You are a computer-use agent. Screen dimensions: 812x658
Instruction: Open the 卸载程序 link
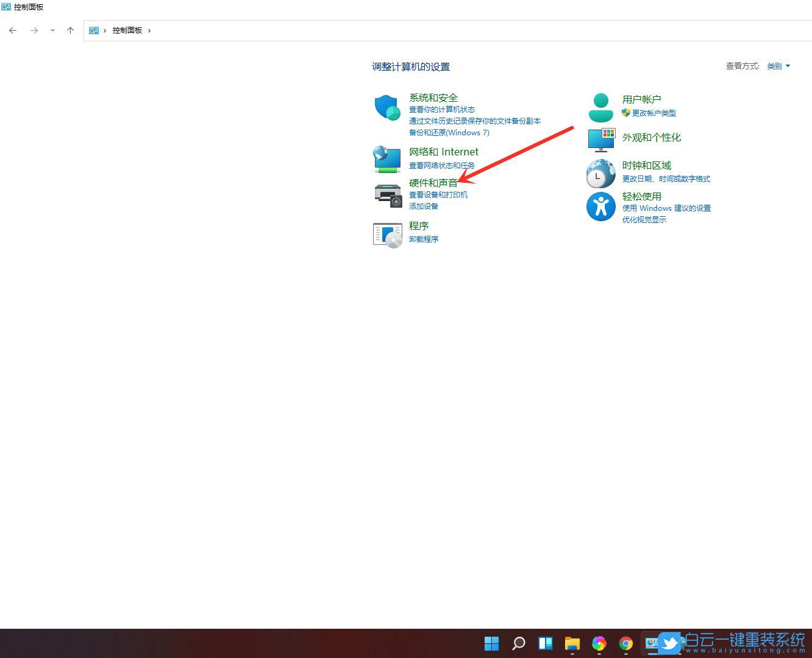point(424,239)
